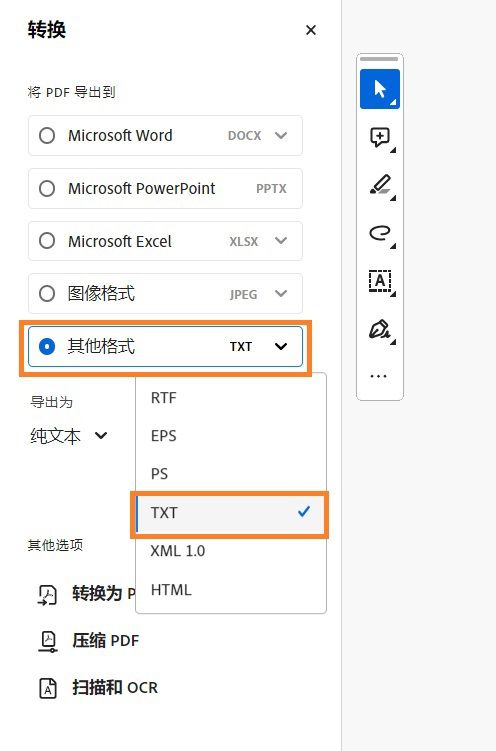Image resolution: width=496 pixels, height=751 pixels.
Task: Select the Microsoft Word radio button
Action: point(47,136)
